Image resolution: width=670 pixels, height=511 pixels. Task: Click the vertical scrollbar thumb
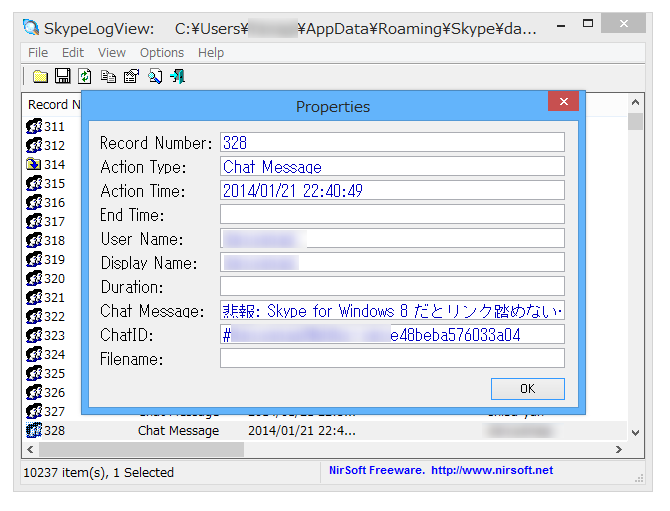(x=635, y=121)
